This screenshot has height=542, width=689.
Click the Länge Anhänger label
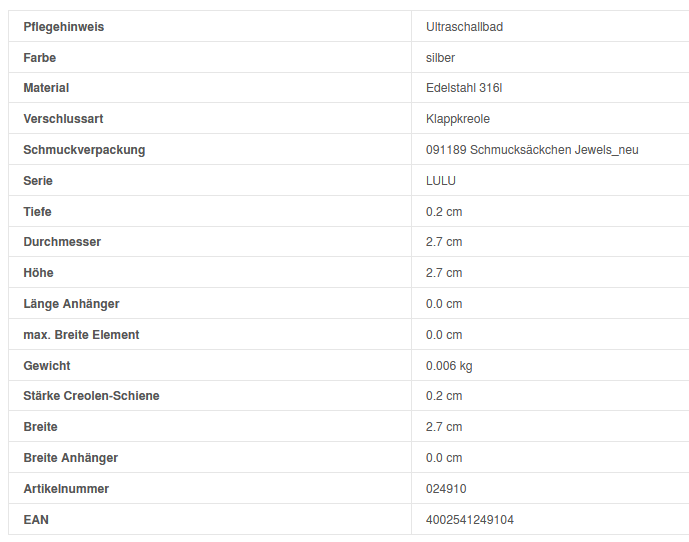[x=71, y=304]
